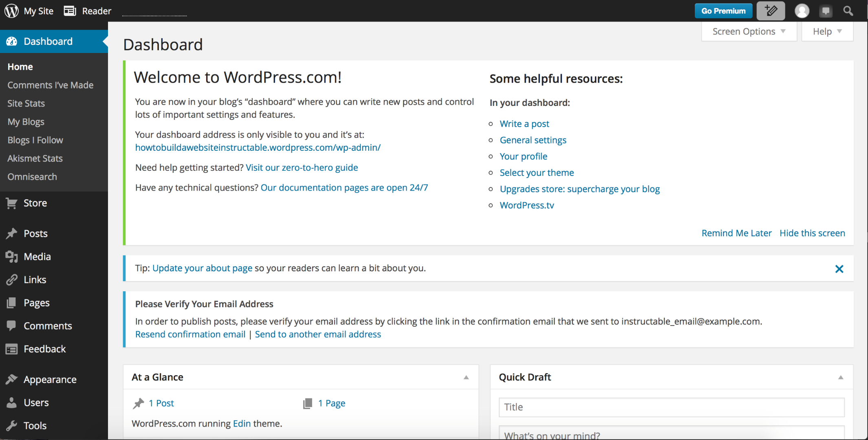Click the new post pencil icon
The image size is (868, 440).
tap(771, 11)
